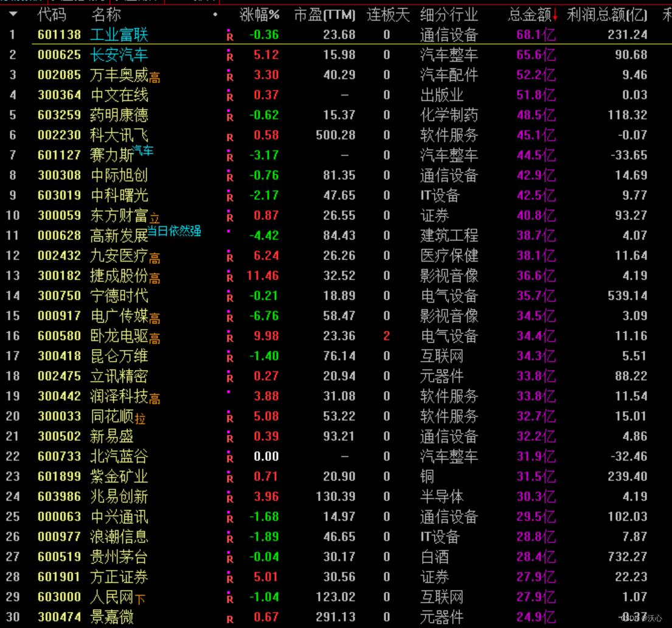
Task: Click the 下 tag next to 人民网
Action: (140, 599)
